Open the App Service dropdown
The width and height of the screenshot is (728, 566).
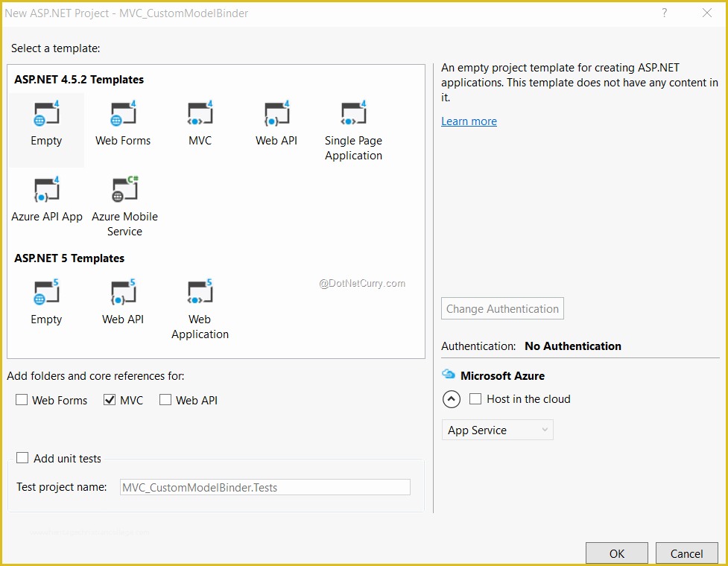pos(497,430)
